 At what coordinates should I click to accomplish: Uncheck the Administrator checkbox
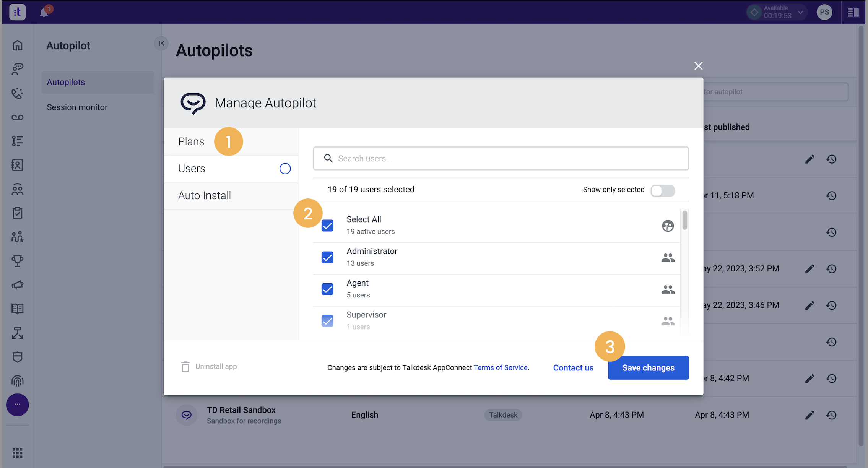[x=327, y=257]
